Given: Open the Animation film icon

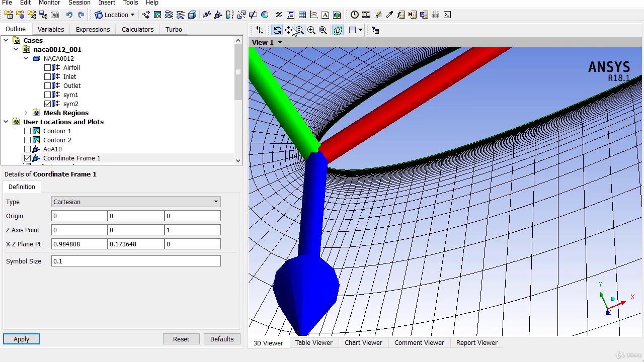Looking at the screenshot, I should click(x=366, y=15).
